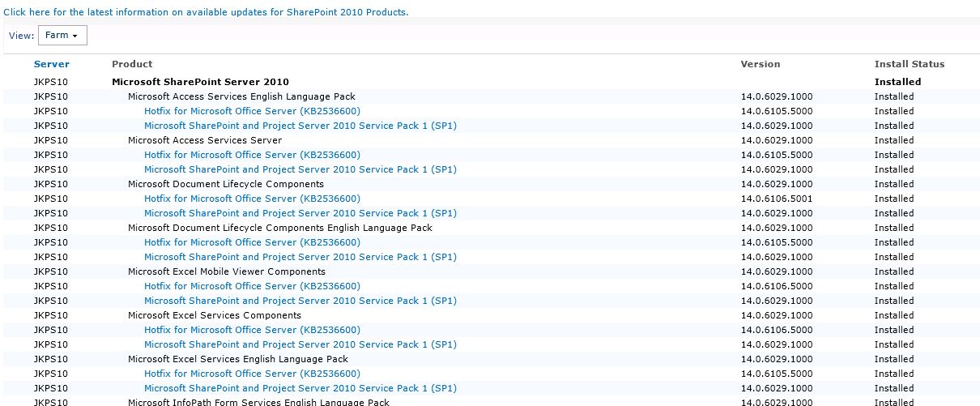
Task: Select the Product column header
Action: (132, 64)
